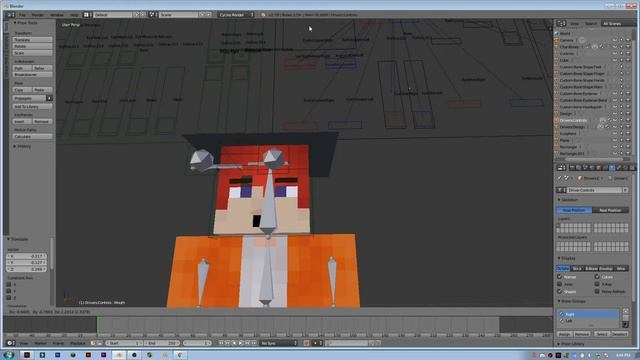Collapse the Skeleton panel
This screenshot has height=360, width=640.
tap(559, 200)
